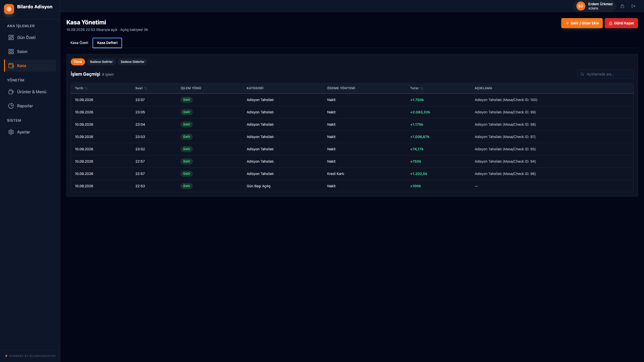Click the Erdem Ürkmez user name
The image size is (644, 362).
(x=600, y=4)
